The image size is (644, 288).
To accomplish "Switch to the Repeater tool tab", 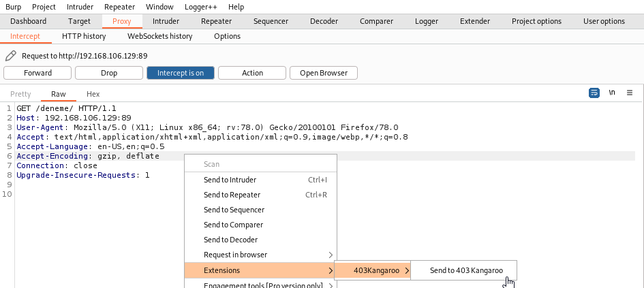I will click(x=216, y=21).
